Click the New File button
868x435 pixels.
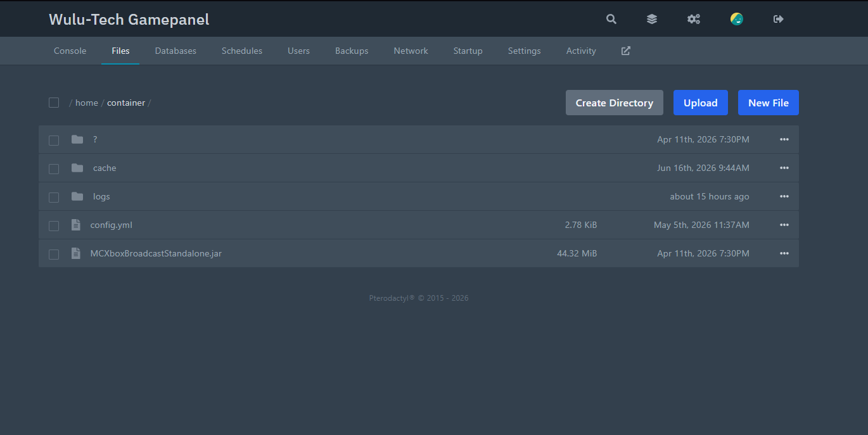pos(769,103)
